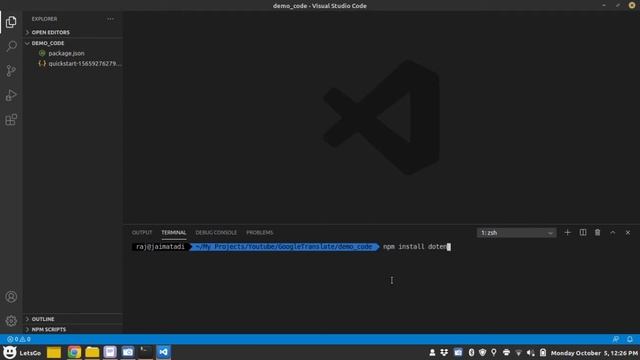Expand the Open Editors section
Viewport: 640px width, 360px height.
(73, 32)
